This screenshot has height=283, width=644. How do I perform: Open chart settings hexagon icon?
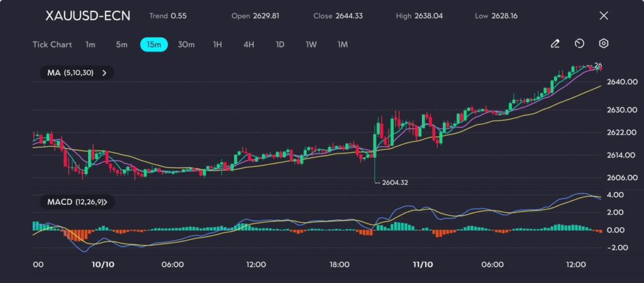[x=604, y=44]
